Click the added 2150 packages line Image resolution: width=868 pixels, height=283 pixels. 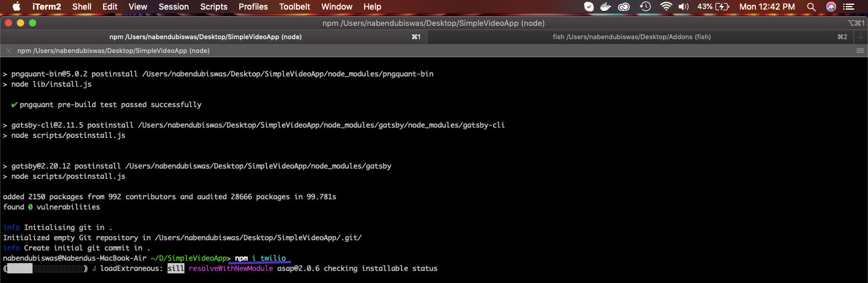(169, 196)
